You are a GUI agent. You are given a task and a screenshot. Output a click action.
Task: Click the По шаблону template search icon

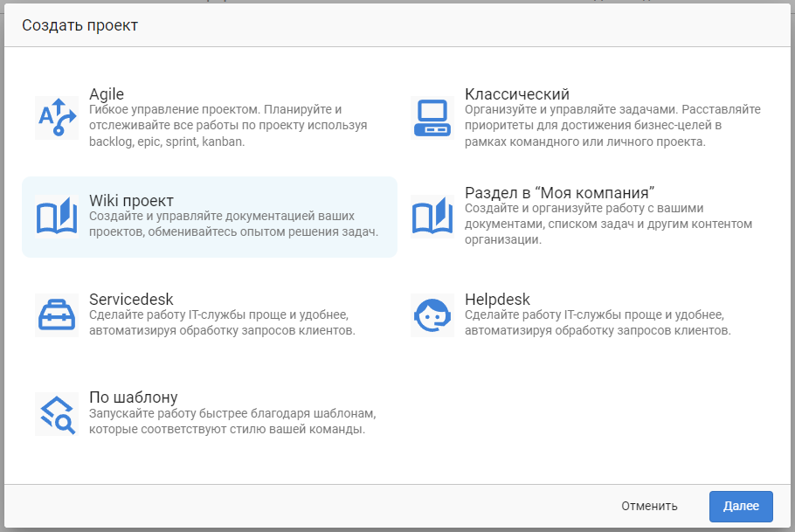click(57, 413)
